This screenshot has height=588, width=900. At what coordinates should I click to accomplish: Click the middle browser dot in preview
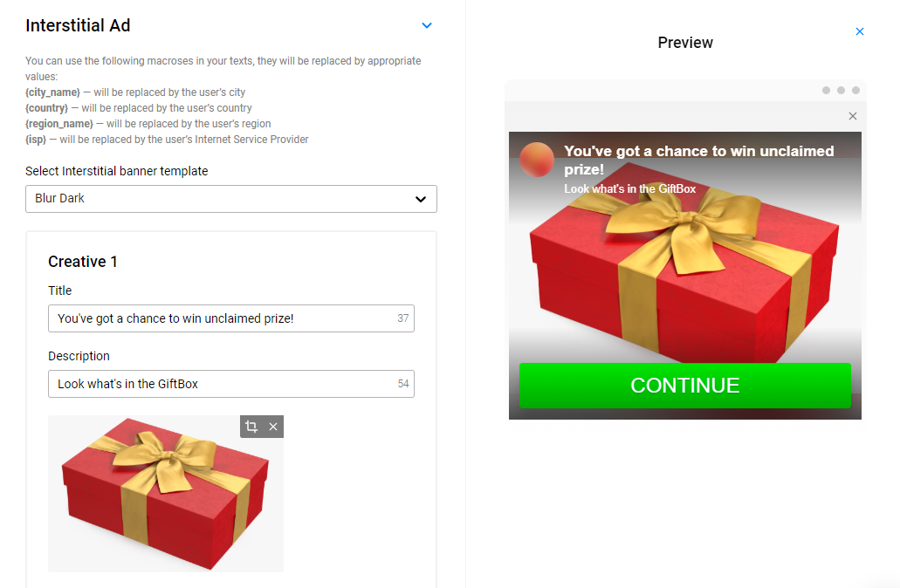[x=841, y=90]
